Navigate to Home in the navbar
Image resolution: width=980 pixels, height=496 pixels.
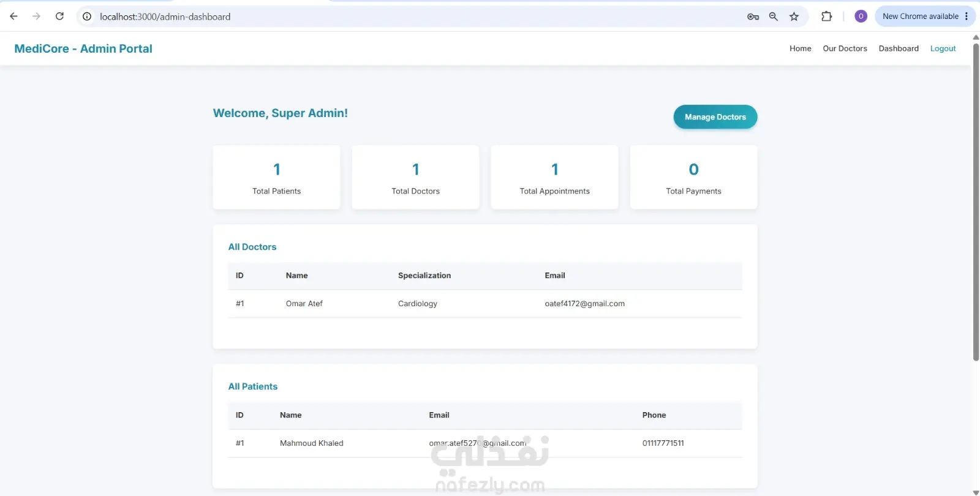tap(800, 48)
